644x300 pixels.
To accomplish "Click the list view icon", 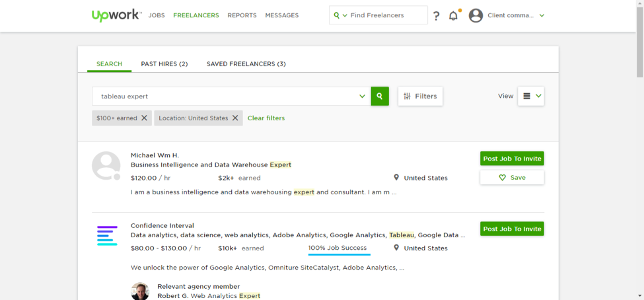I will coord(527,96).
